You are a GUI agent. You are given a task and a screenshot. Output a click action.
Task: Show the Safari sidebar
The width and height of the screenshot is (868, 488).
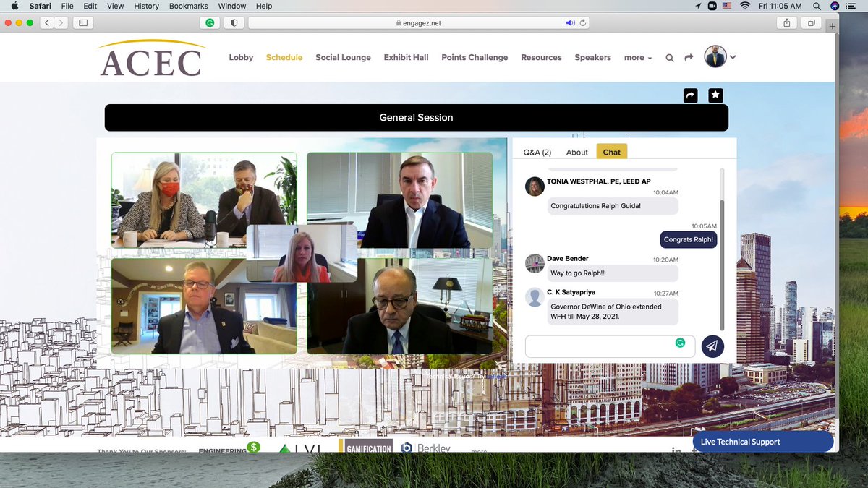tap(83, 22)
